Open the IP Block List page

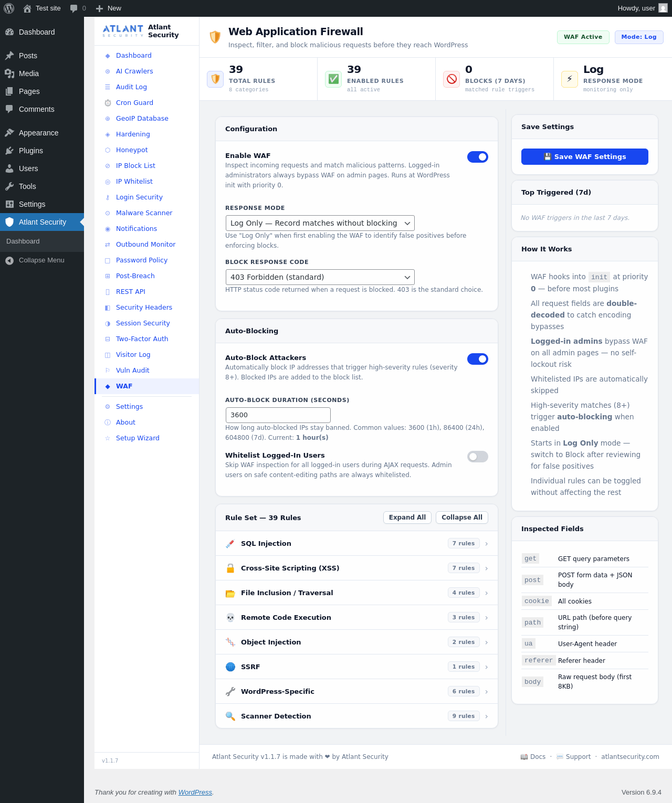(146, 166)
